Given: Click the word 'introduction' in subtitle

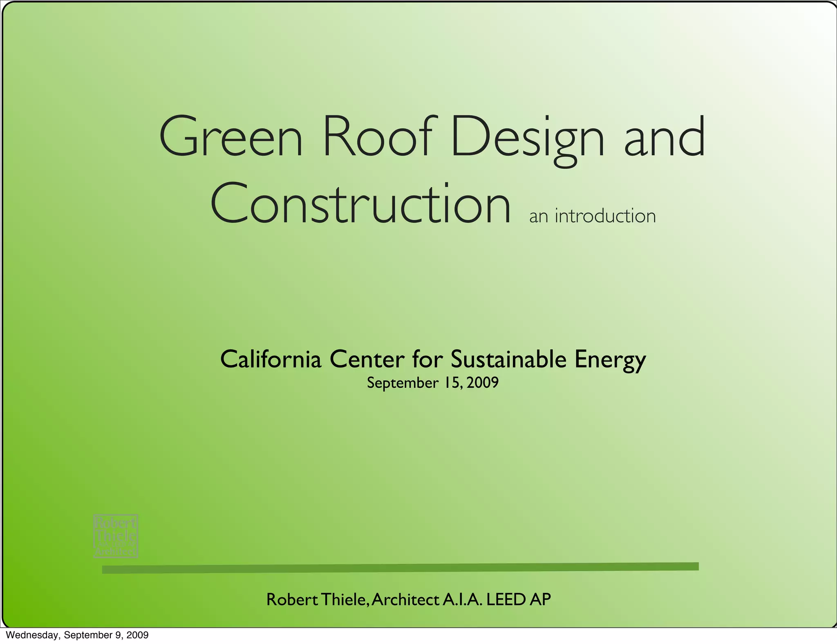Looking at the screenshot, I should click(605, 216).
